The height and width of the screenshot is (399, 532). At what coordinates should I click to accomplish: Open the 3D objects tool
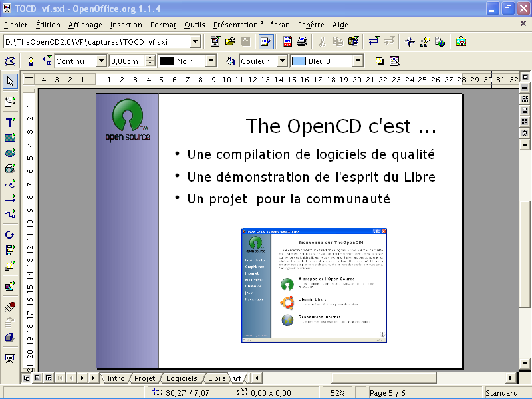click(x=10, y=168)
